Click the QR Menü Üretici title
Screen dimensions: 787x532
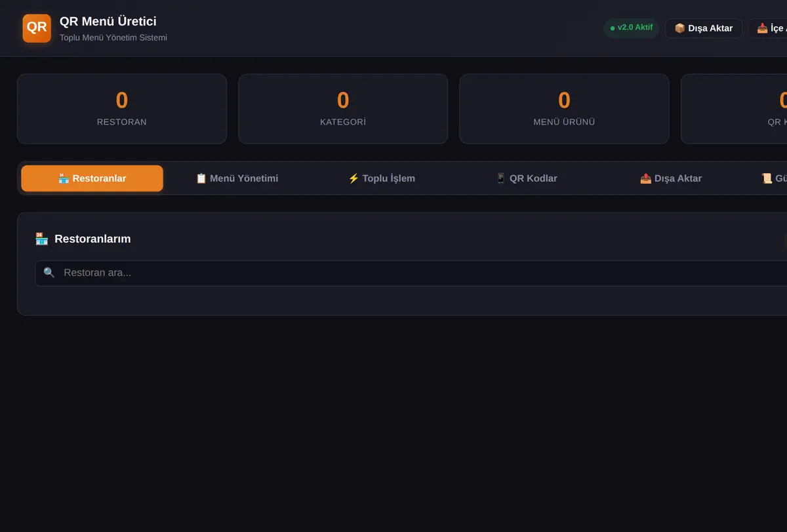(108, 22)
